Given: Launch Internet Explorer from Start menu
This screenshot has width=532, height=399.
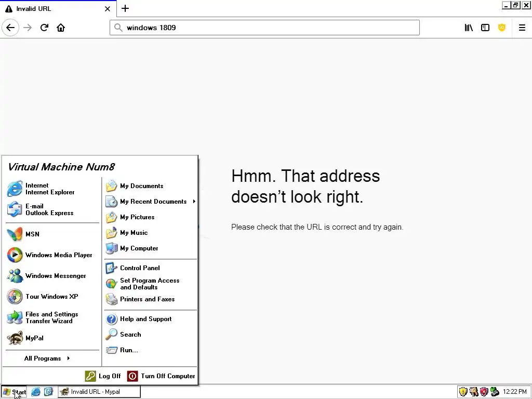Looking at the screenshot, I should (x=52, y=189).
